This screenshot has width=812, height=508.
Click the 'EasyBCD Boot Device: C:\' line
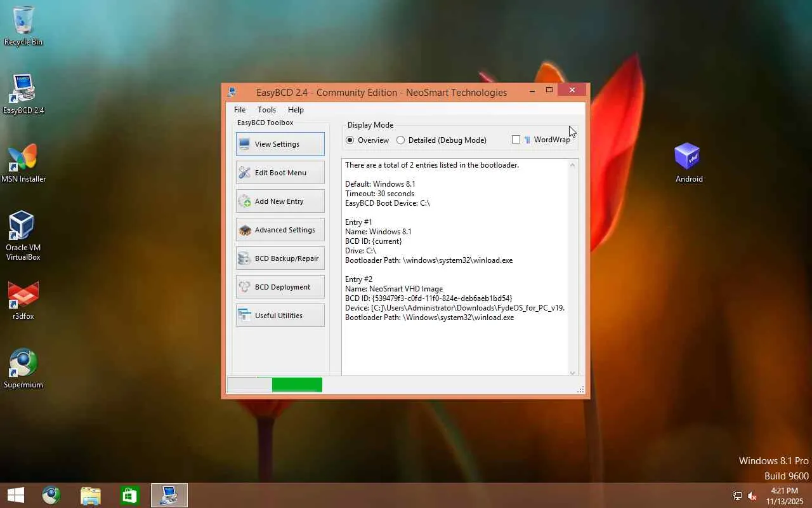(388, 203)
